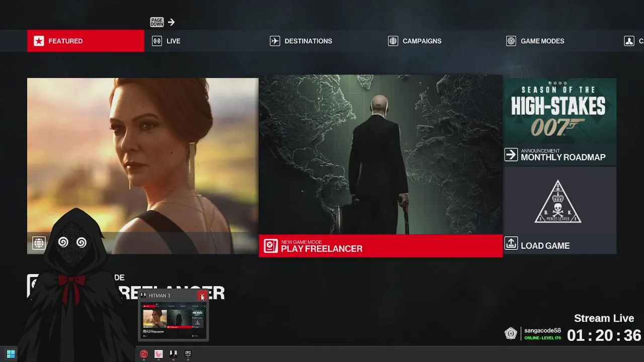Screen dimensions: 644x362
Task: Click the sangacode58 username
Action: point(542,330)
